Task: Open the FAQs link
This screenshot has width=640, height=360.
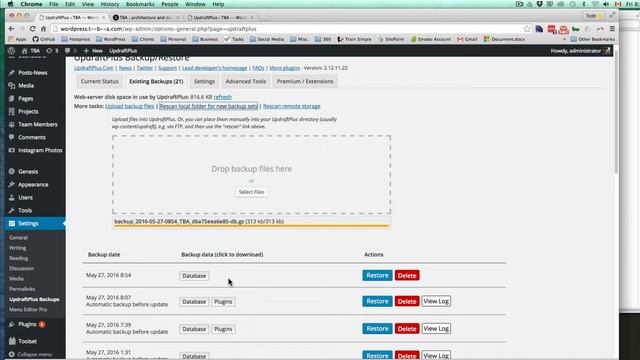Action: pos(258,68)
